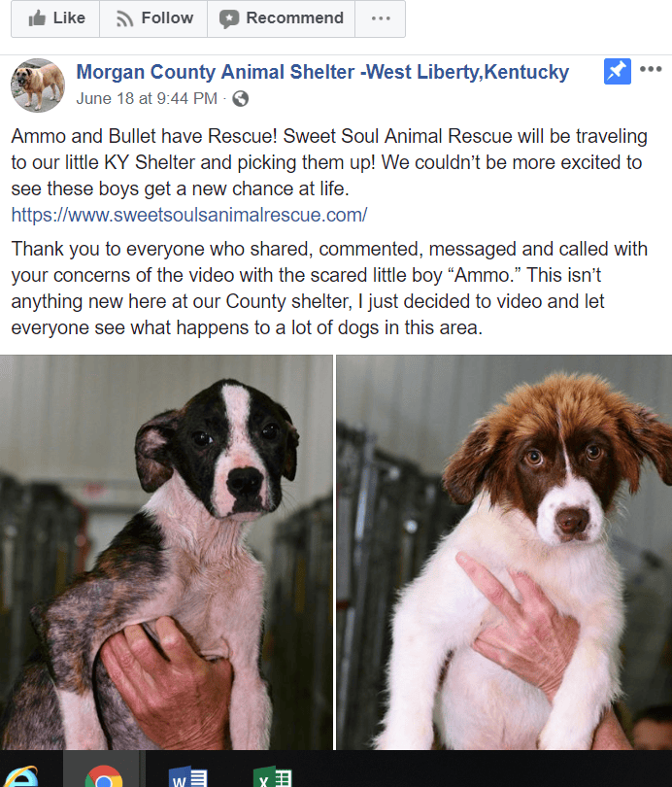Switch to Google Chrome in taskbar
The image size is (672, 787).
click(x=103, y=775)
